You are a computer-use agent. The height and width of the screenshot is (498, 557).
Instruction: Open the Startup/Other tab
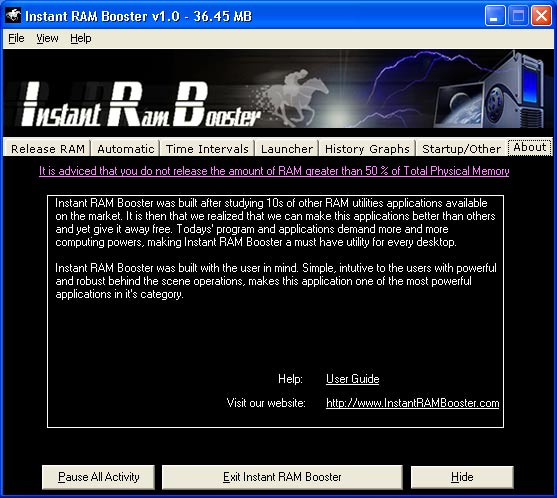tap(461, 148)
